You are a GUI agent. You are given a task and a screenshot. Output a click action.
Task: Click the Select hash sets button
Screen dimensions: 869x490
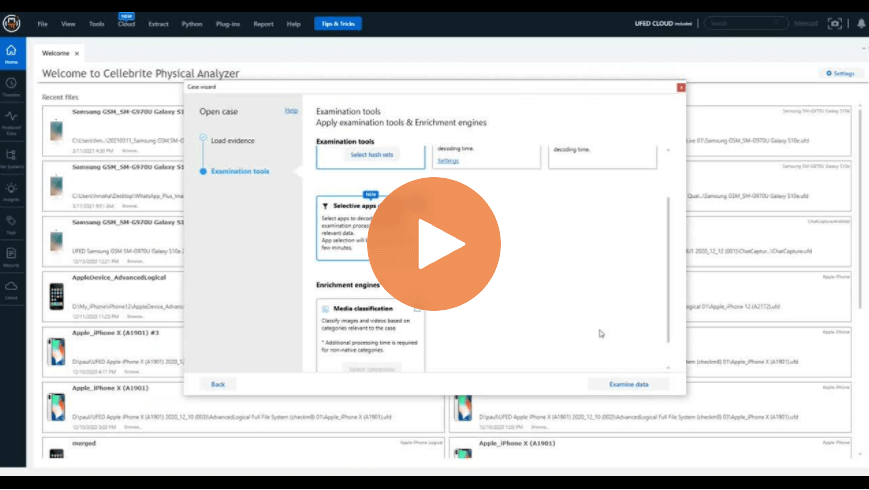(371, 155)
